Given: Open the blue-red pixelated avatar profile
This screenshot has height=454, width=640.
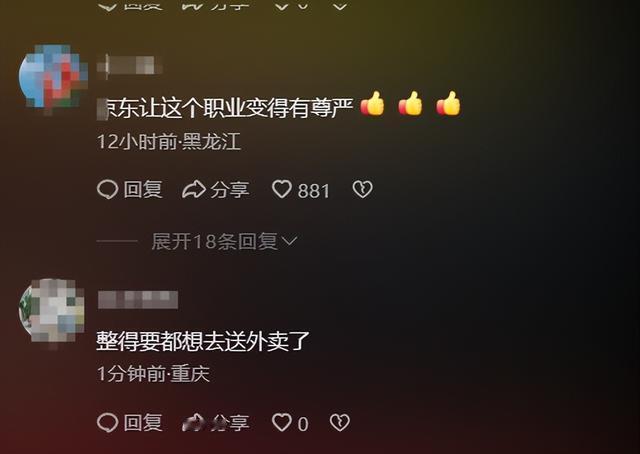Looking at the screenshot, I should (x=53, y=78).
